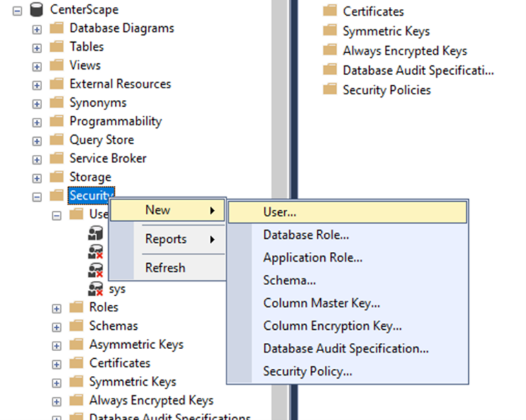Image resolution: width=526 pixels, height=420 pixels.
Task: Click the Symmetric Keys folder icon in right pane
Action: pyautogui.click(x=330, y=31)
